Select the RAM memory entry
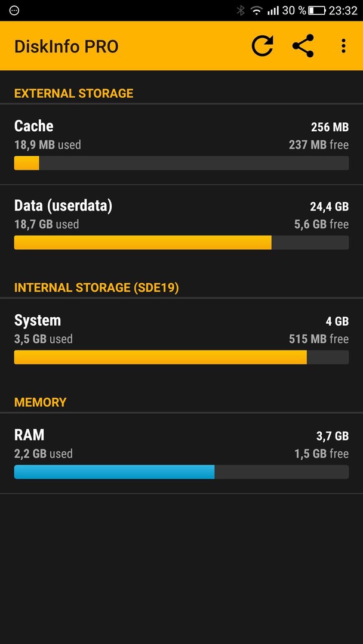This screenshot has width=363, height=644. tap(181, 453)
